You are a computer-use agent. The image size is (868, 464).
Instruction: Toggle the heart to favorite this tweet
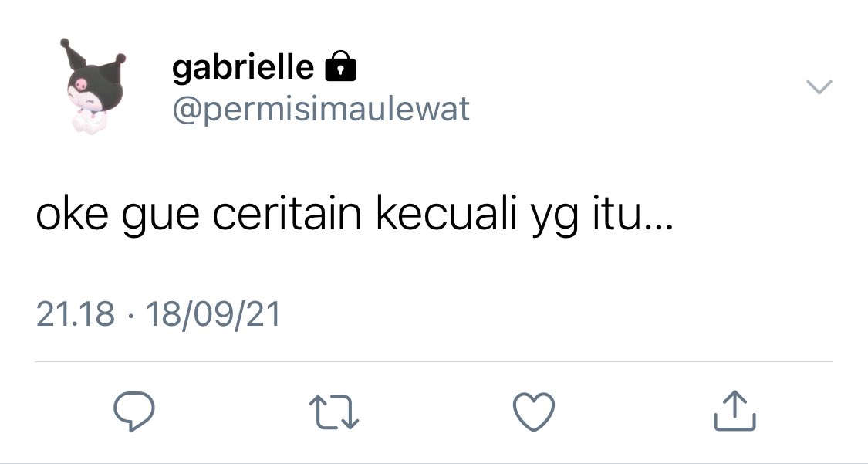coord(534,412)
